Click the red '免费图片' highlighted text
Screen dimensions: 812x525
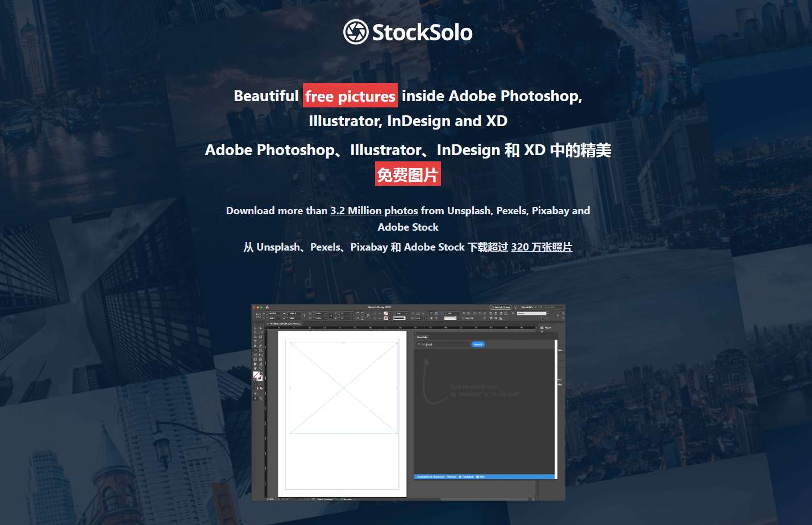pos(407,174)
